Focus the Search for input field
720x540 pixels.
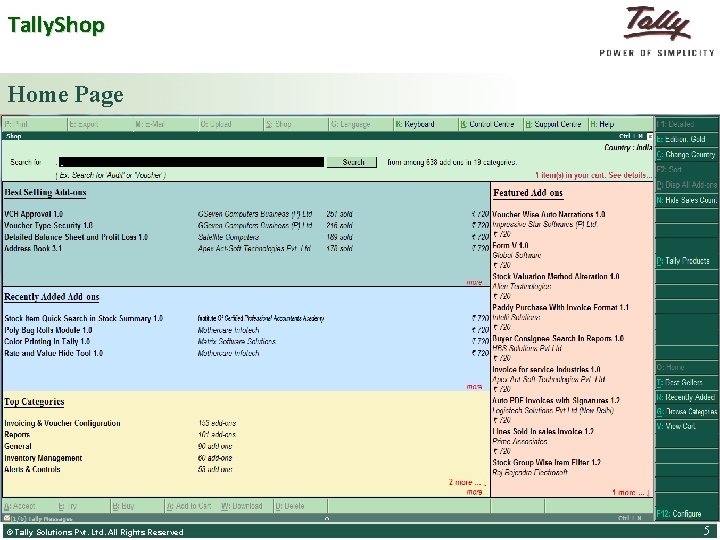pos(191,162)
